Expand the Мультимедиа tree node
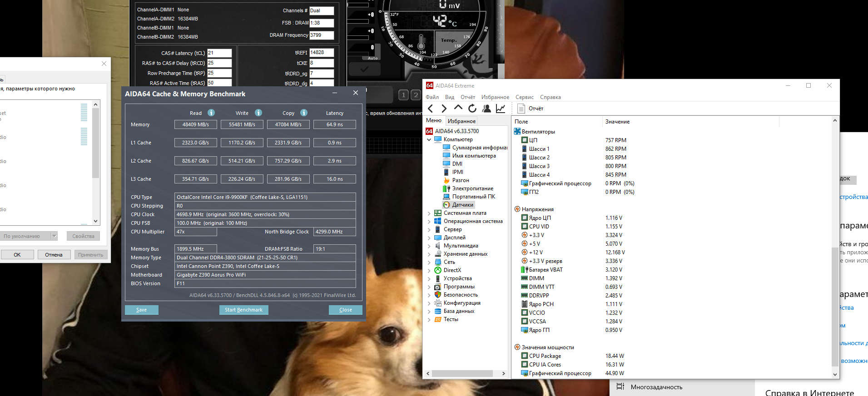868x396 pixels. [429, 246]
